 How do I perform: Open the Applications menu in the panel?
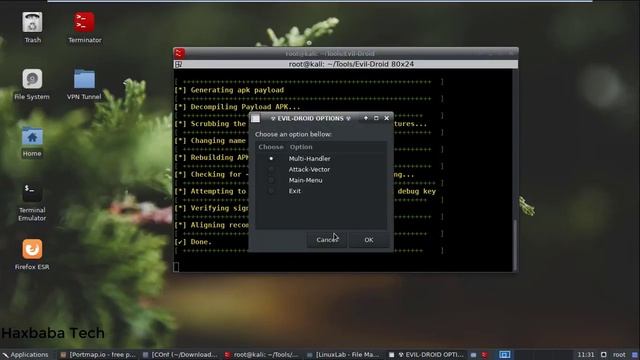tap(25, 355)
